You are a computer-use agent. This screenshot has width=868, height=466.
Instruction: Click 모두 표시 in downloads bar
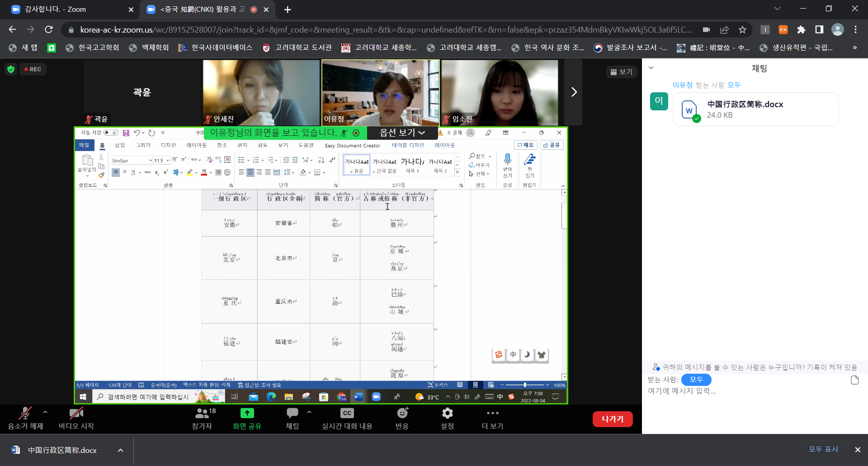pos(823,449)
